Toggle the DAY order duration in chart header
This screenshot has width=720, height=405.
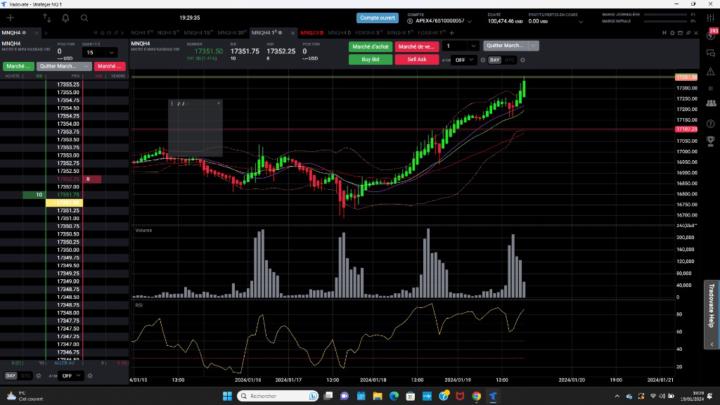(495, 60)
